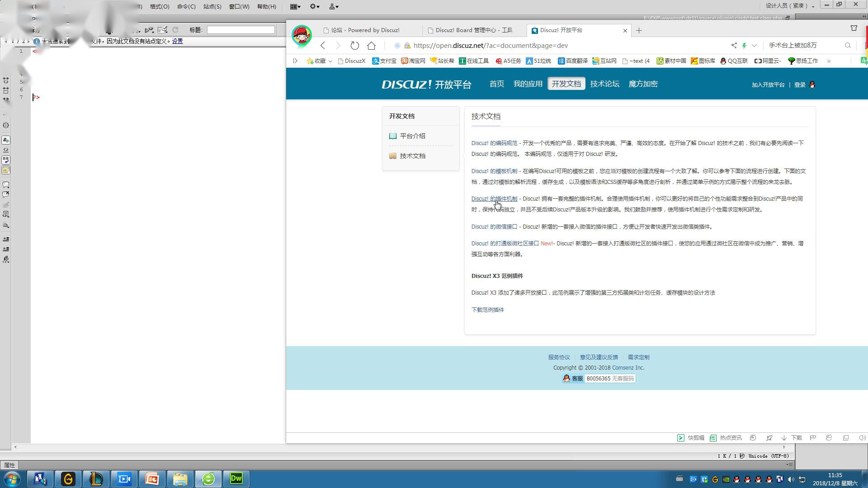Click the browser status bar mute speaker icon
The image size is (868, 488).
862,438
